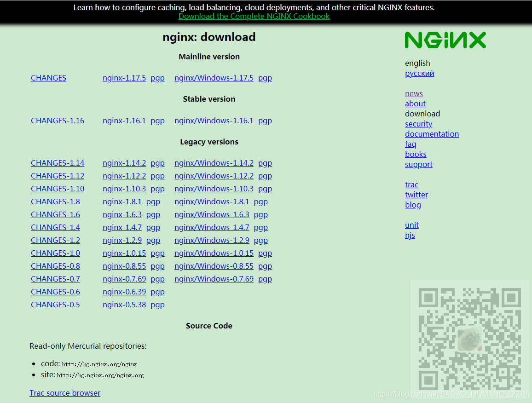Open CHANGES-0.5 link
This screenshot has height=403, width=532.
[x=55, y=305]
